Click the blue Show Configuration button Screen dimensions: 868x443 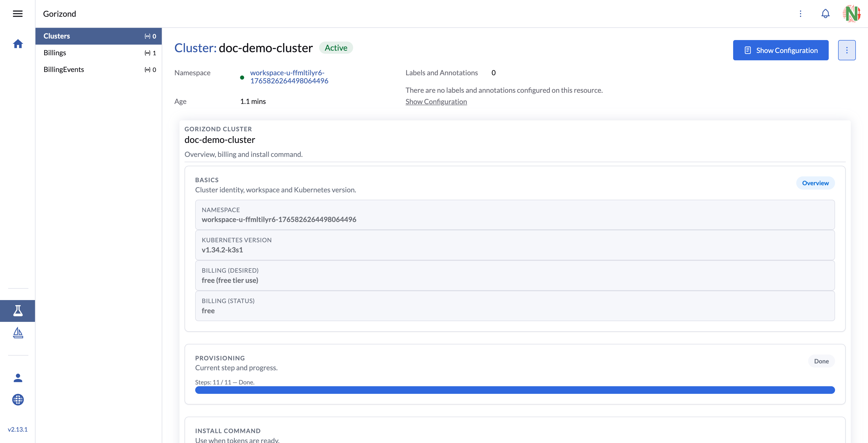tap(780, 50)
